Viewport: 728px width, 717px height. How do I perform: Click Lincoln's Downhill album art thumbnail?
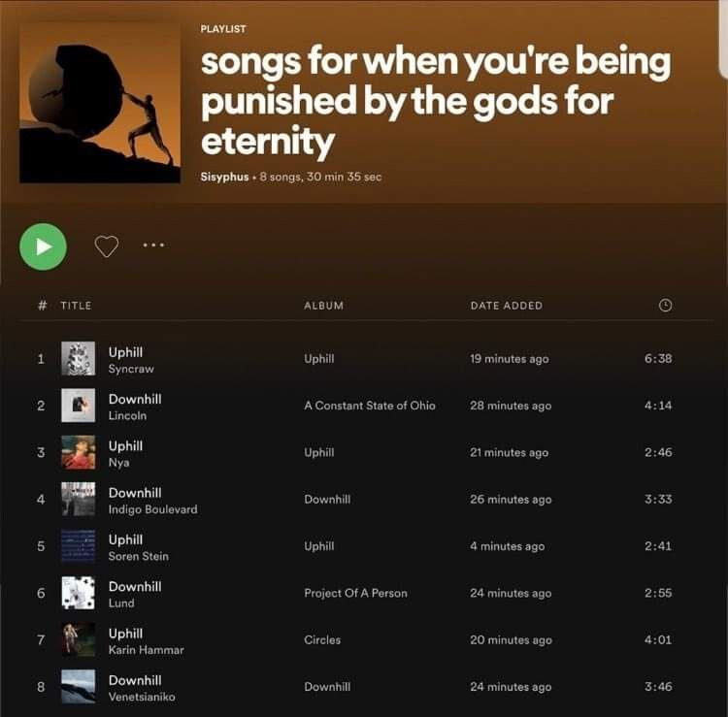click(78, 406)
